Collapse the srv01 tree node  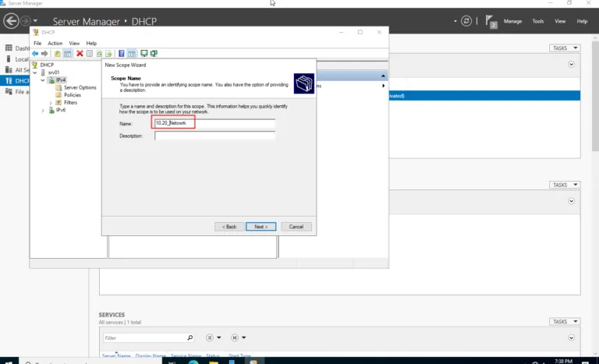[35, 72]
